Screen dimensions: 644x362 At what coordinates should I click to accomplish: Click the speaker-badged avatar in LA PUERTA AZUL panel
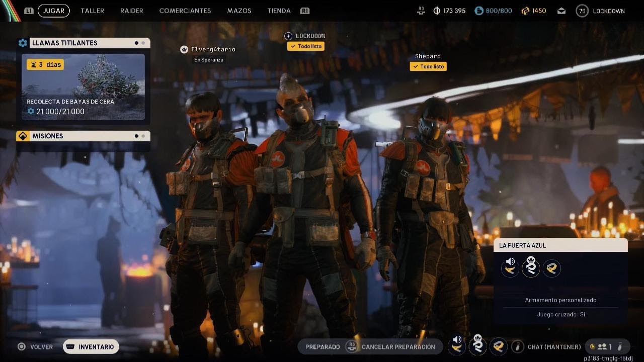(510, 267)
